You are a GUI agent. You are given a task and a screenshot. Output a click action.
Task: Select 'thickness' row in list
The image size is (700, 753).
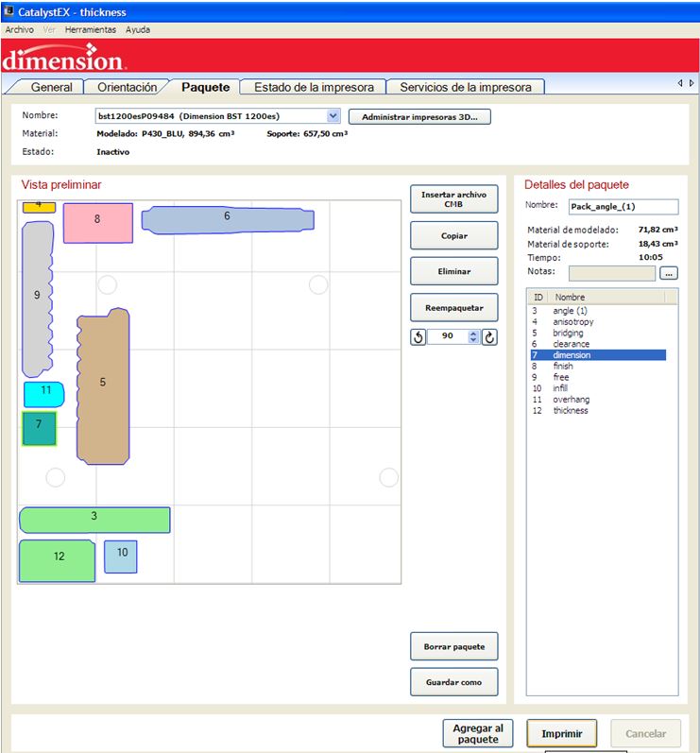(x=598, y=410)
